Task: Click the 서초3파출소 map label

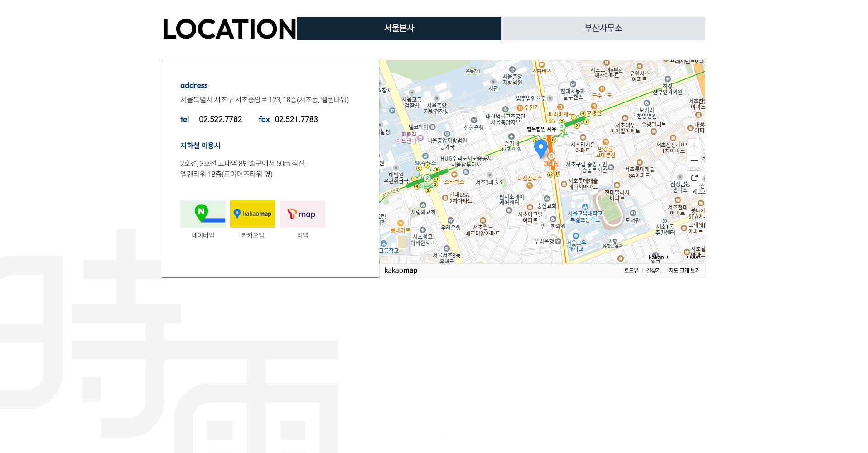Action: [489, 182]
